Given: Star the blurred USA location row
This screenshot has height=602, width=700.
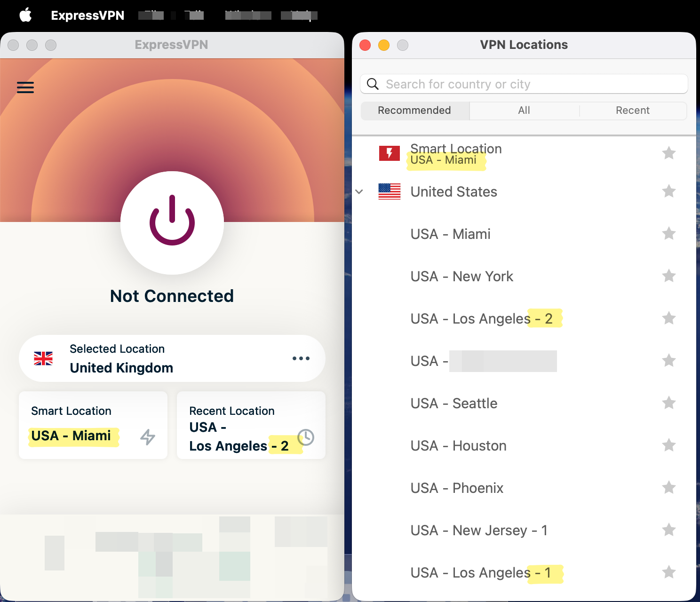Looking at the screenshot, I should [669, 361].
